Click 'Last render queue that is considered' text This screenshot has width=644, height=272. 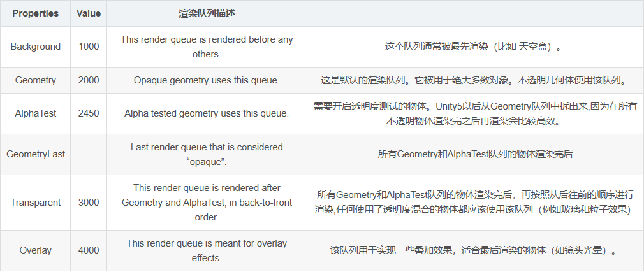[207, 147]
